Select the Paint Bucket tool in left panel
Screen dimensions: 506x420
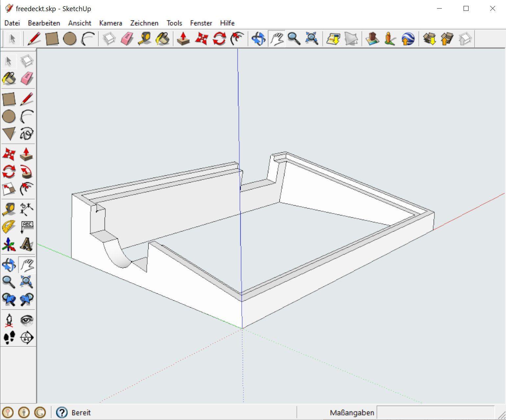[x=9, y=79]
